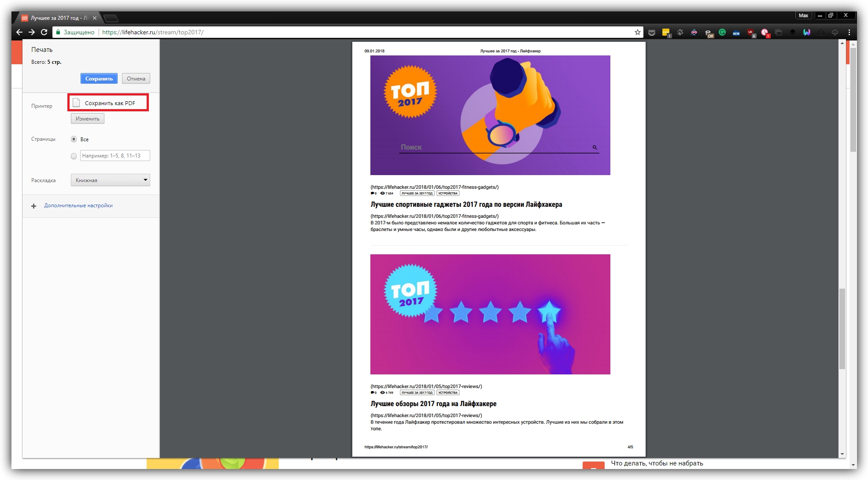Viewport: 868px width, 480px height.
Task: Click 'Изменить' to change the printer
Action: tap(88, 119)
